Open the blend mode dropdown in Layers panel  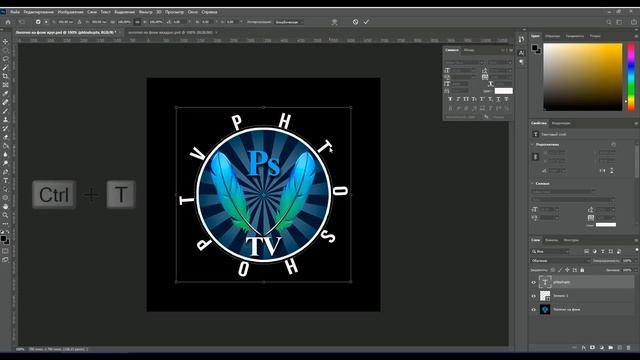pyautogui.click(x=560, y=260)
